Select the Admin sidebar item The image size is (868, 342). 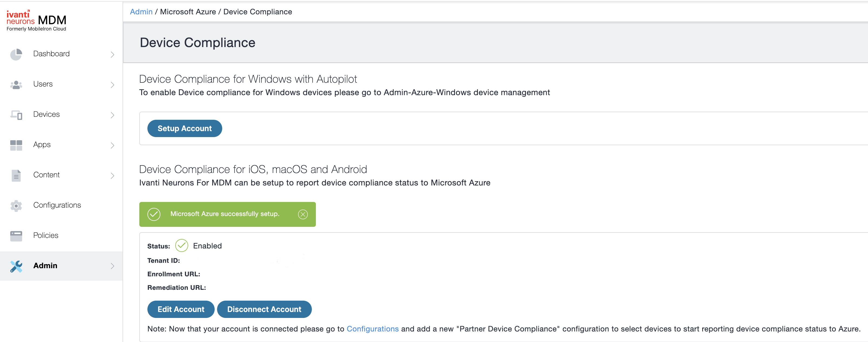[61, 266]
